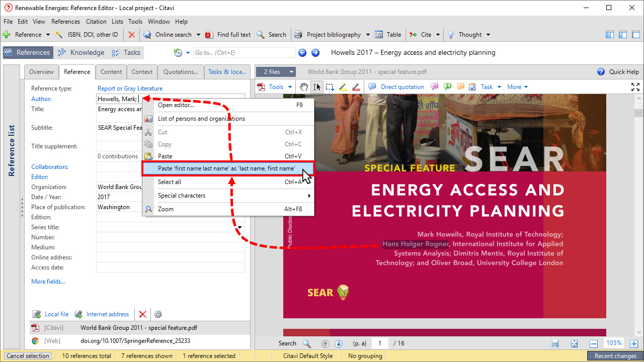Switch to the Quotations tab
The image size is (644, 362).
pyautogui.click(x=181, y=72)
